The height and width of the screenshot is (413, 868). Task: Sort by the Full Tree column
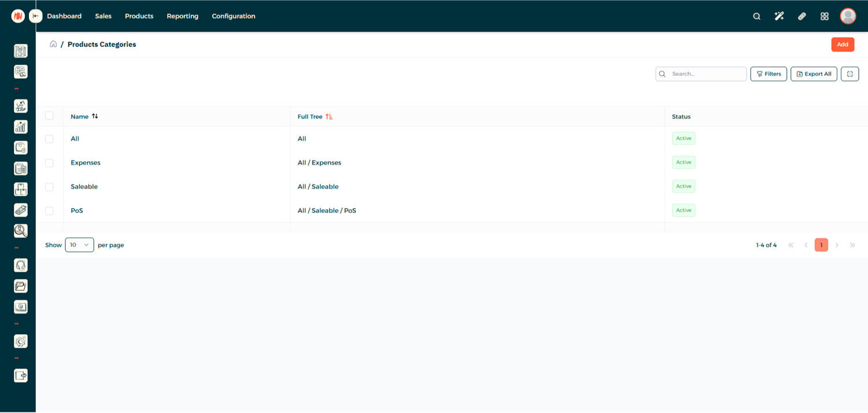(329, 116)
